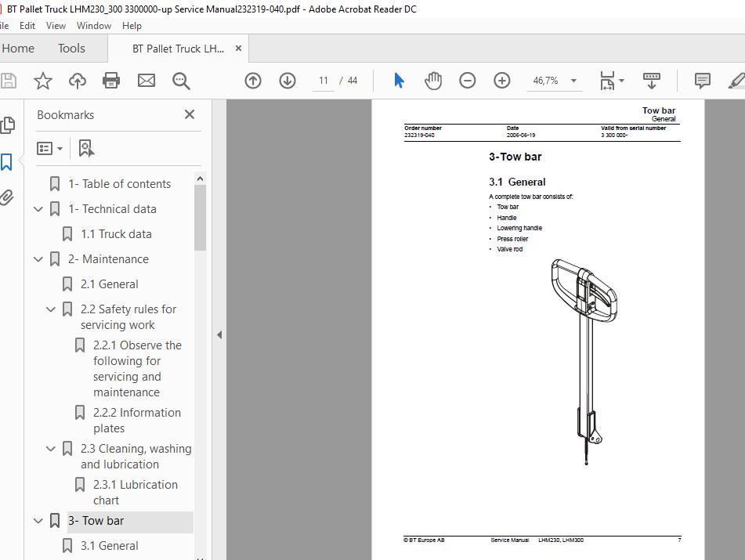
Task: Click the Find current bookmark icon
Action: point(86,148)
